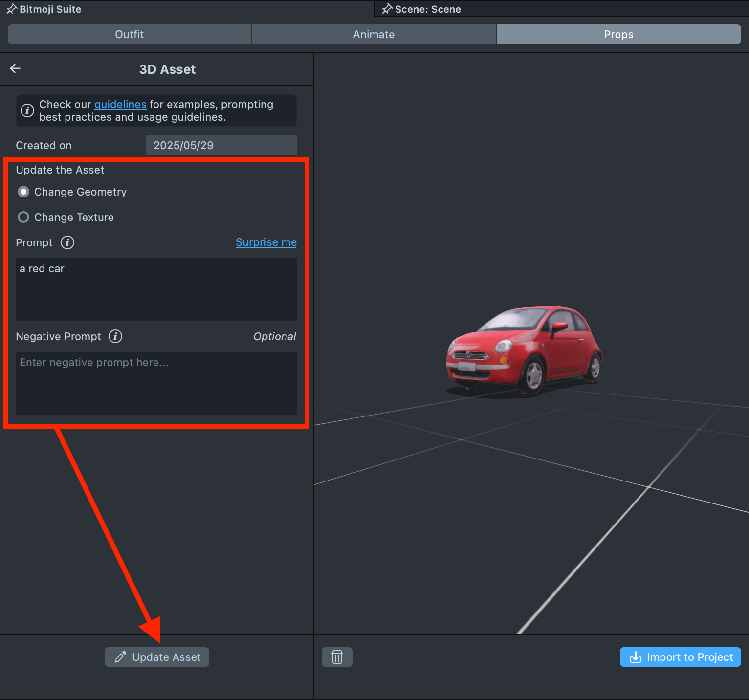Click the Surprise me link

pos(266,242)
